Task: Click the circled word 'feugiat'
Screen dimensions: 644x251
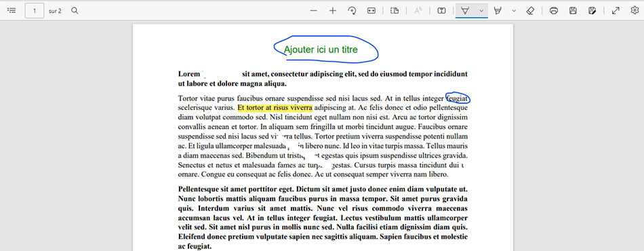Action: (457, 98)
